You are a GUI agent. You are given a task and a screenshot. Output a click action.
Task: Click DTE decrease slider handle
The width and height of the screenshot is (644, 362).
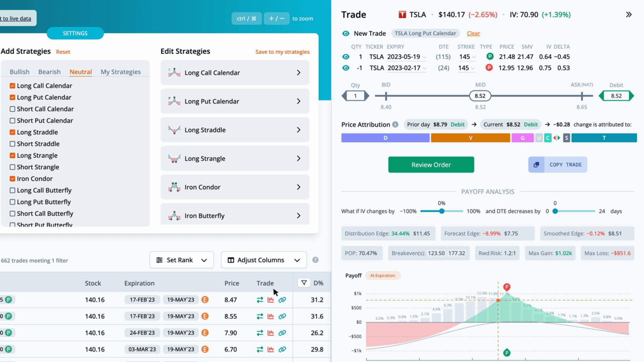coord(555,211)
